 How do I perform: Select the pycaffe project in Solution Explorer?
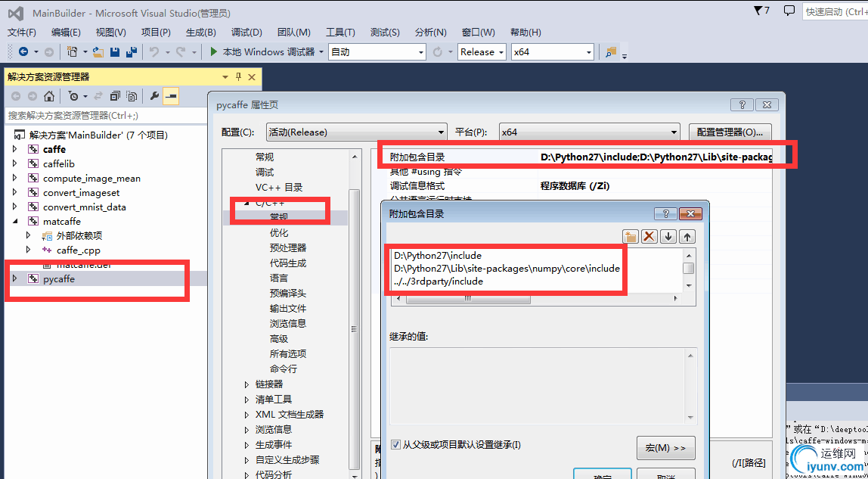pos(59,278)
